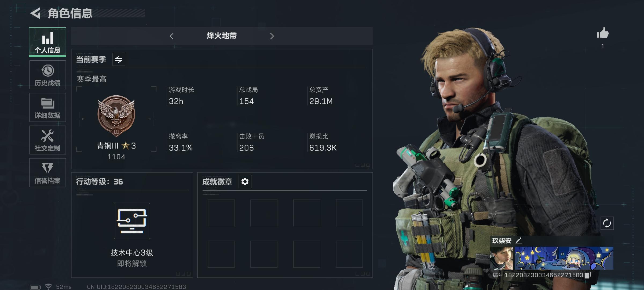Like the profile with thumbs-up icon
Screen dimensions: 644x290
pyautogui.click(x=602, y=34)
